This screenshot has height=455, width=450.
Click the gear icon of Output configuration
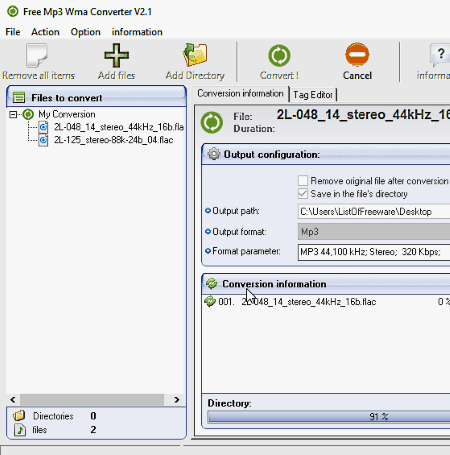pos(214,154)
